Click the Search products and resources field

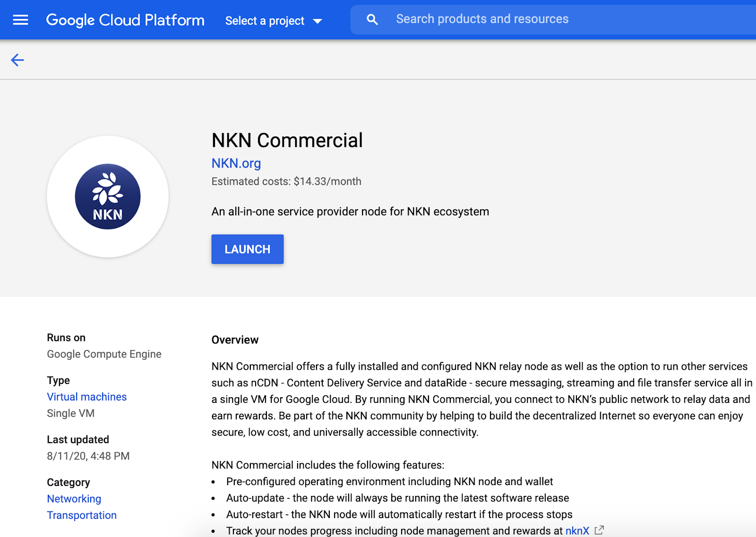coord(553,19)
